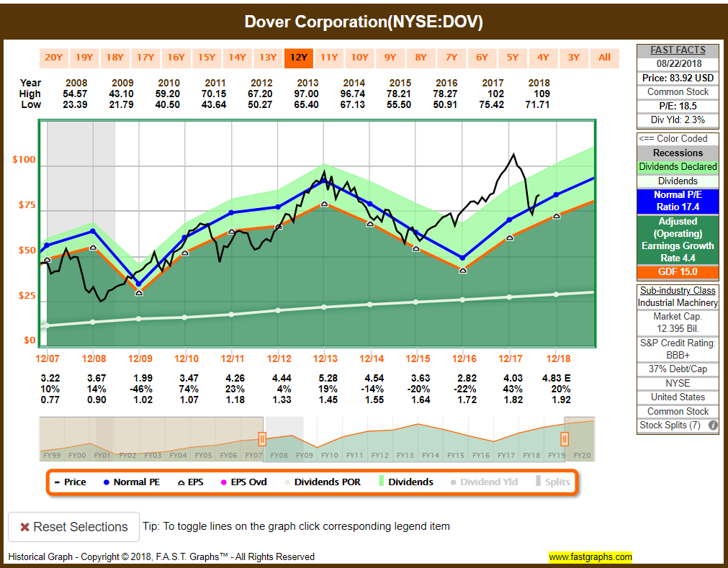The image size is (728, 568).
Task: Click the Dividends Declared color key
Action: 678,167
